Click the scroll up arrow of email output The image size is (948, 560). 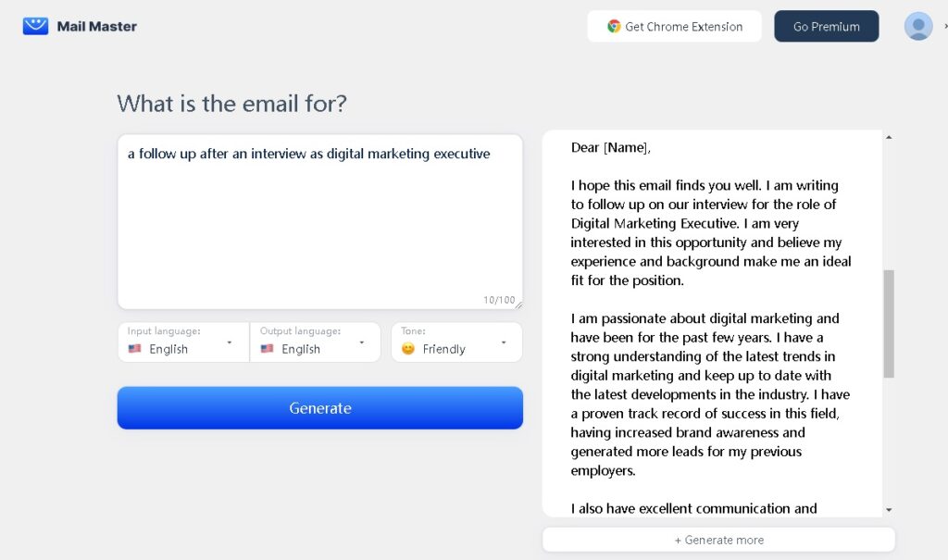point(889,137)
